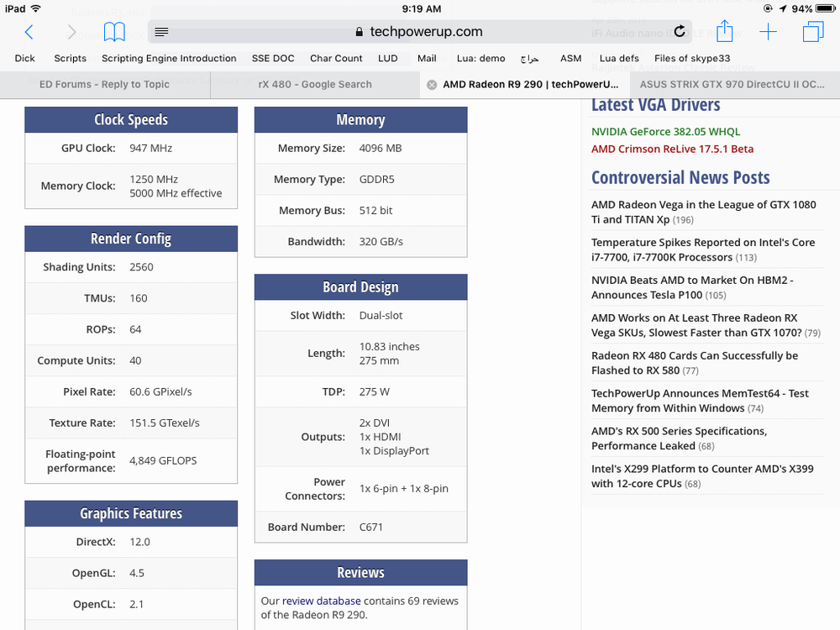Open Intel's X299 Platform article

[x=702, y=476]
